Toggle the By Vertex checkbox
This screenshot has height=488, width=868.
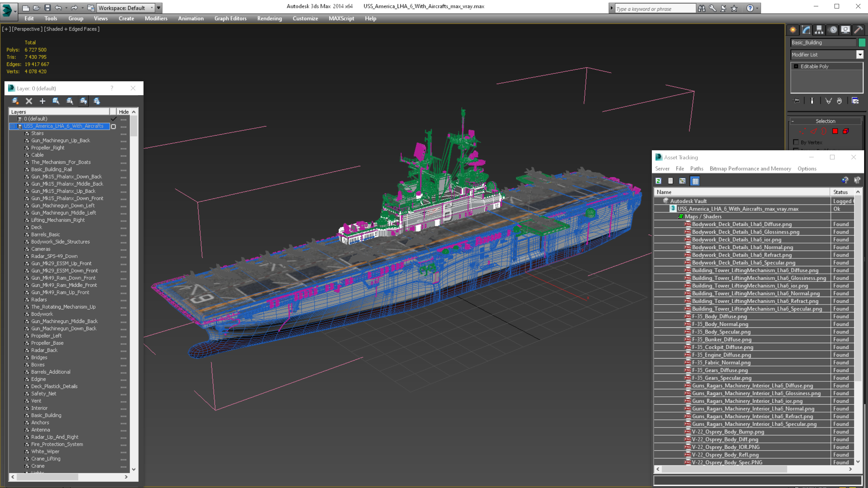pos(796,142)
